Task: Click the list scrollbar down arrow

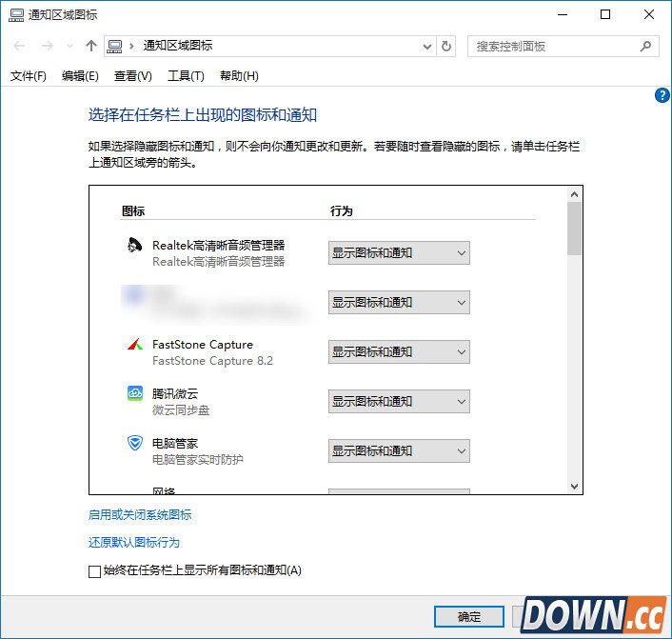Action: (574, 487)
